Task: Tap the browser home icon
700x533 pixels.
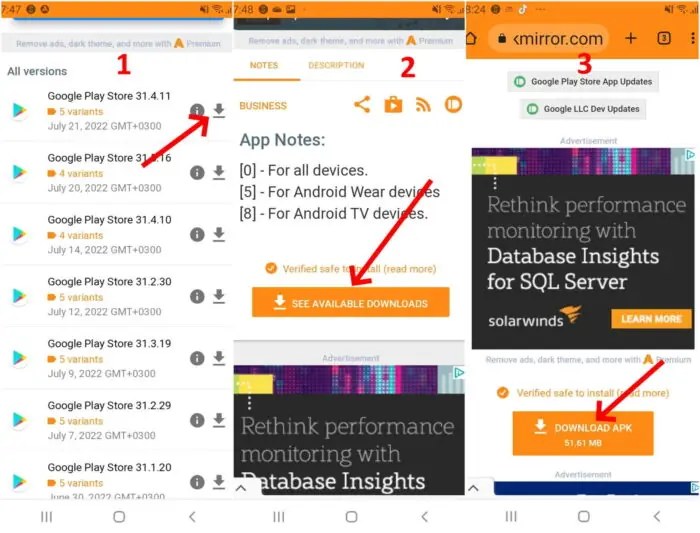Action: (471, 39)
